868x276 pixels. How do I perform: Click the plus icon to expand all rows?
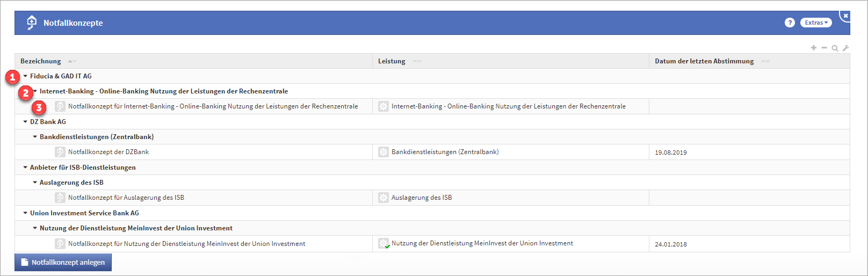pos(814,48)
